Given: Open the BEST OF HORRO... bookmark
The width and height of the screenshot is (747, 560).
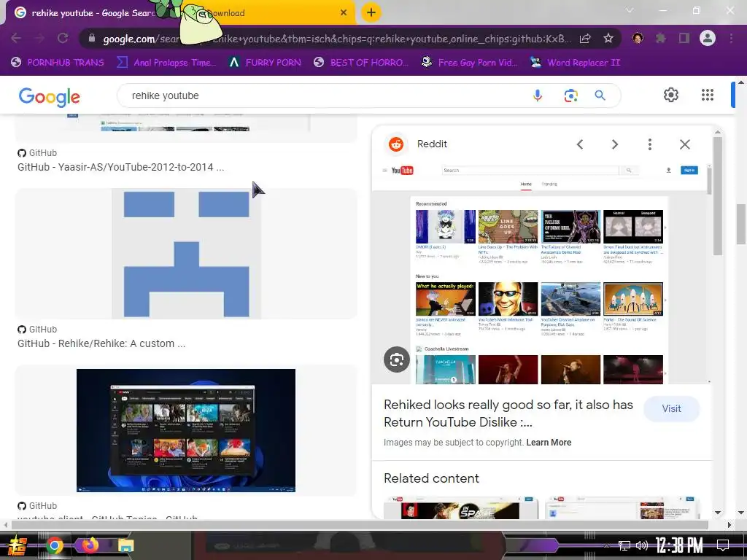Looking at the screenshot, I should (361, 63).
